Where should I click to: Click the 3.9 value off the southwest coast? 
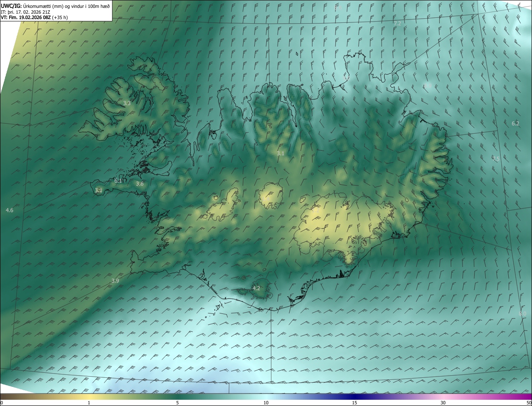(x=115, y=281)
